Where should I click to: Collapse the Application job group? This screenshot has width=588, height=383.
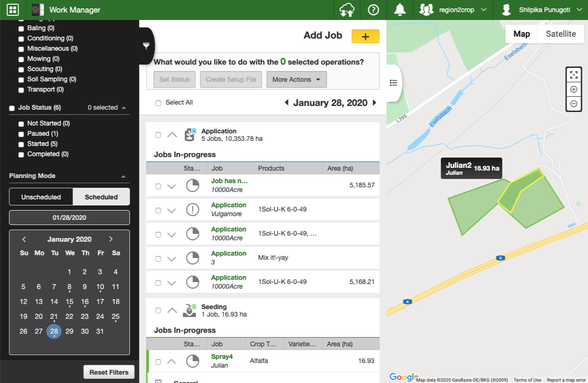click(x=172, y=135)
